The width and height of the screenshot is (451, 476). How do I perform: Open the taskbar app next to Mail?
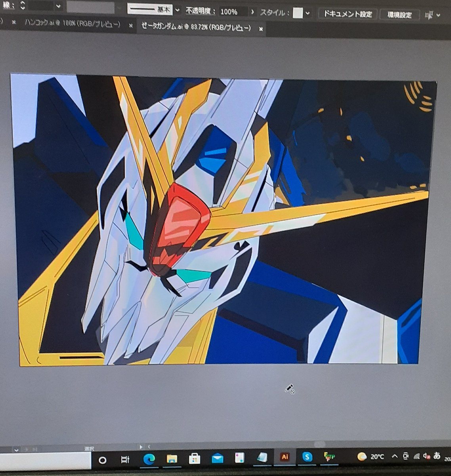point(239,458)
